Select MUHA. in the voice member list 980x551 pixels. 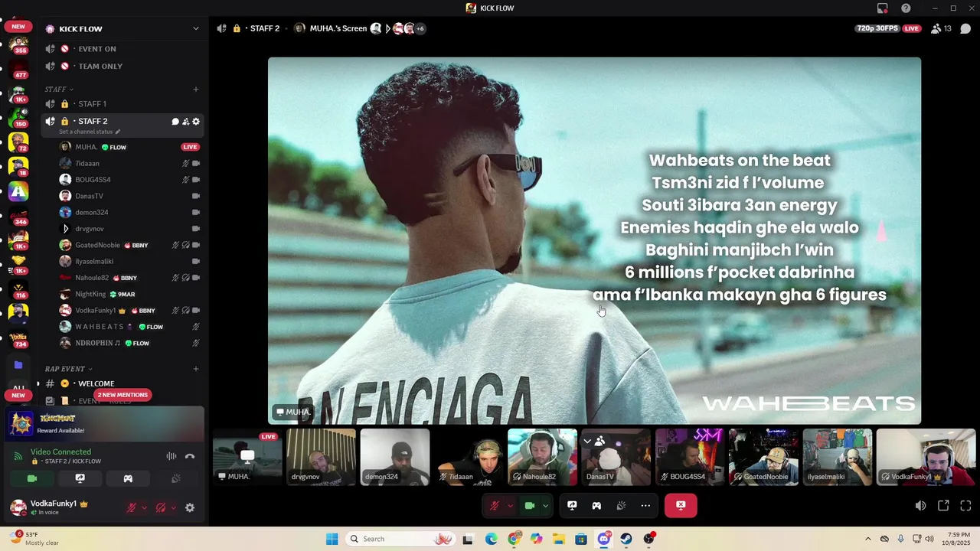pyautogui.click(x=130, y=147)
